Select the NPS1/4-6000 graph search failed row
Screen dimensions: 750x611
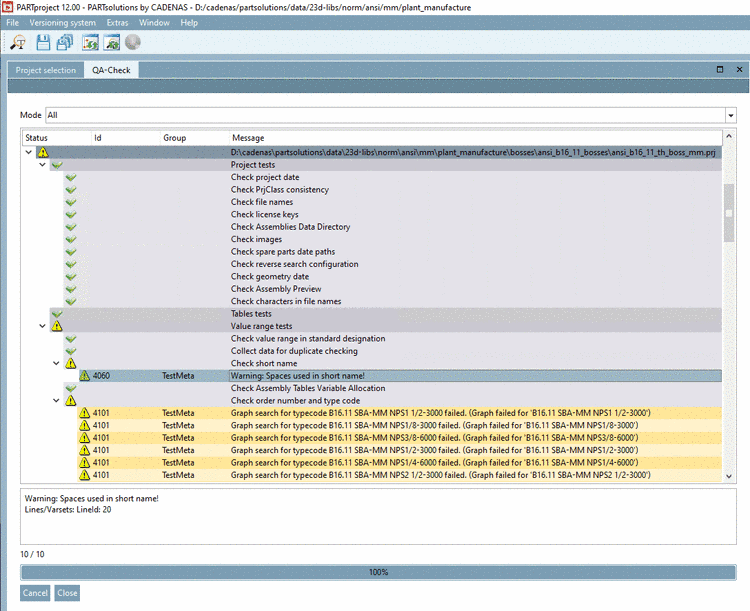tap(400, 463)
